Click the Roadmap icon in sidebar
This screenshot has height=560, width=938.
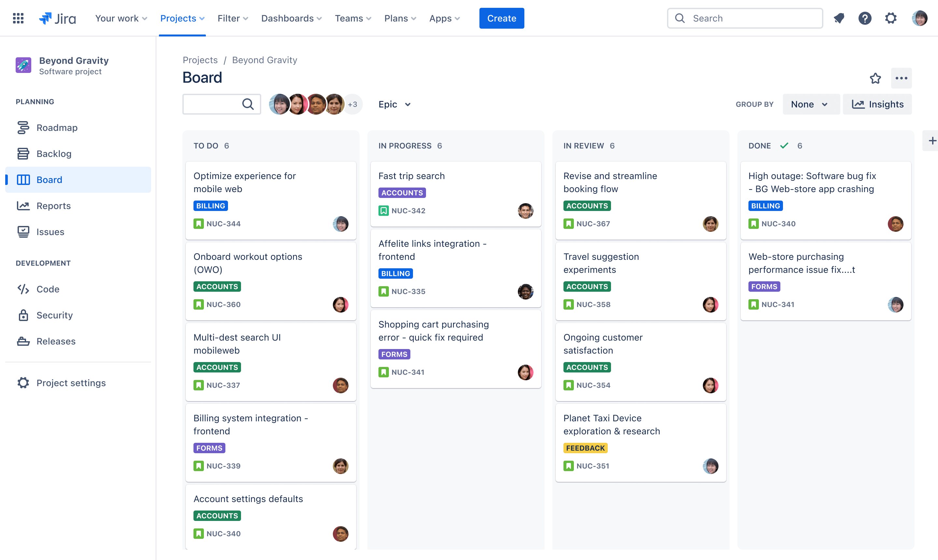pos(24,127)
